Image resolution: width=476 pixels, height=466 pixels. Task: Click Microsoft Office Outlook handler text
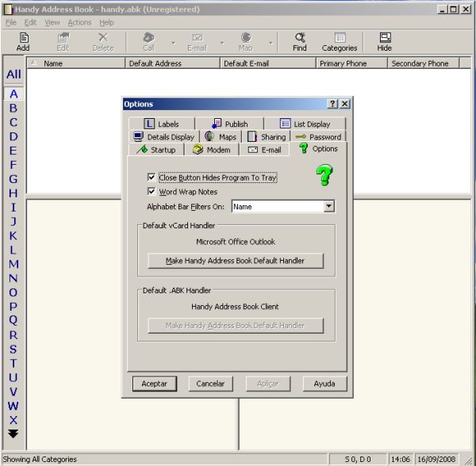(236, 242)
